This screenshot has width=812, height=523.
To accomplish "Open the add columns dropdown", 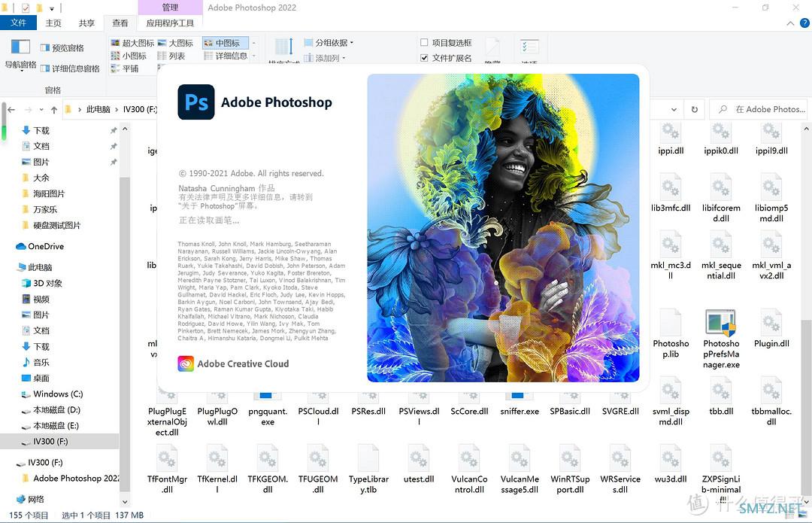I will 325,58.
